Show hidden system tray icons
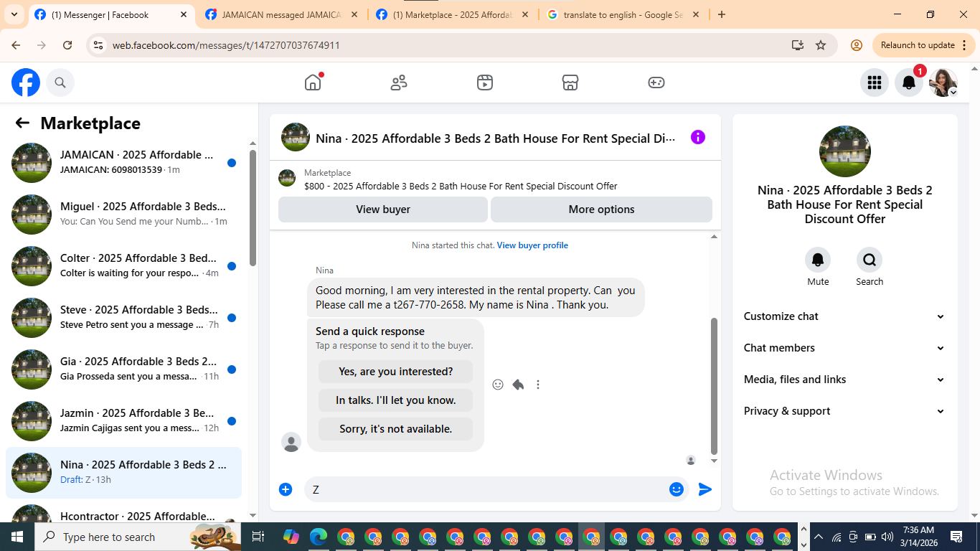The image size is (980, 551). tap(818, 537)
